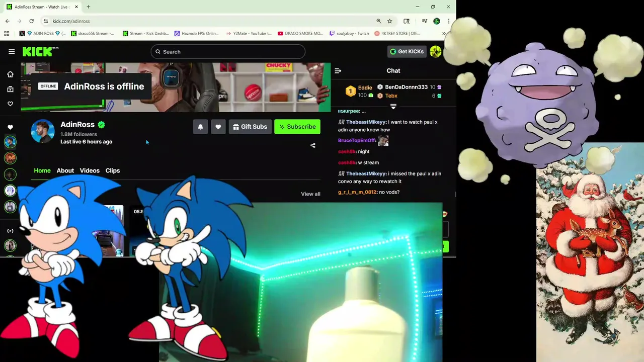This screenshot has width=644, height=362.
Task: Focus the Kick Search field
Action: coord(228,52)
